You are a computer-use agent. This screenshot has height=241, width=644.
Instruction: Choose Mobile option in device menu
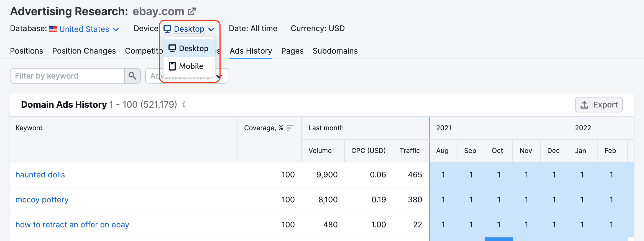[189, 66]
